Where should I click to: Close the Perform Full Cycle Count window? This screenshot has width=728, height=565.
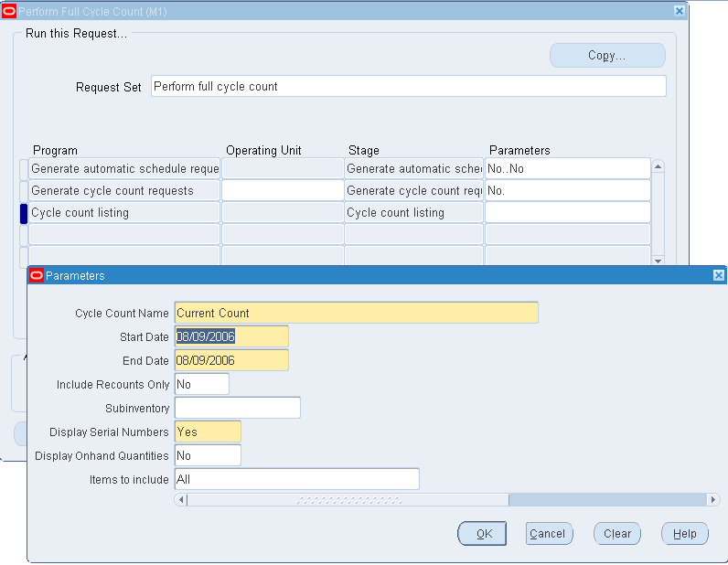tap(679, 11)
